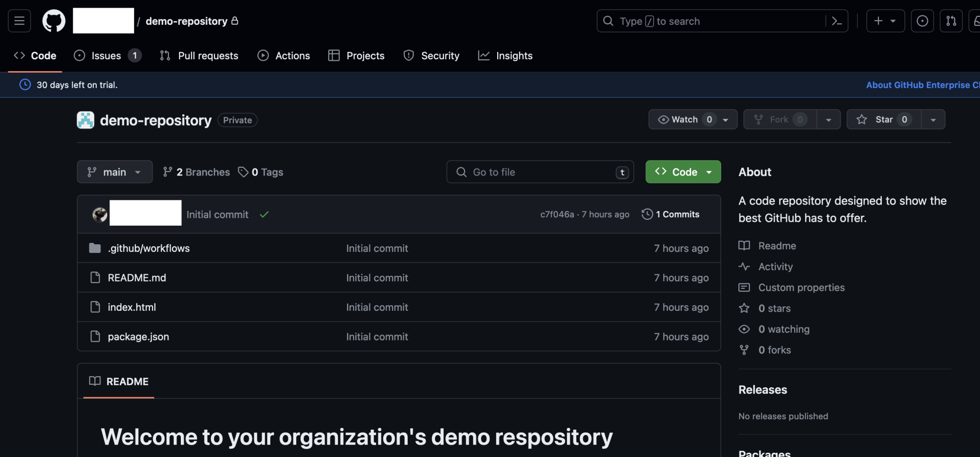Open global pull requests icon
This screenshot has width=980, height=457.
coord(951,21)
